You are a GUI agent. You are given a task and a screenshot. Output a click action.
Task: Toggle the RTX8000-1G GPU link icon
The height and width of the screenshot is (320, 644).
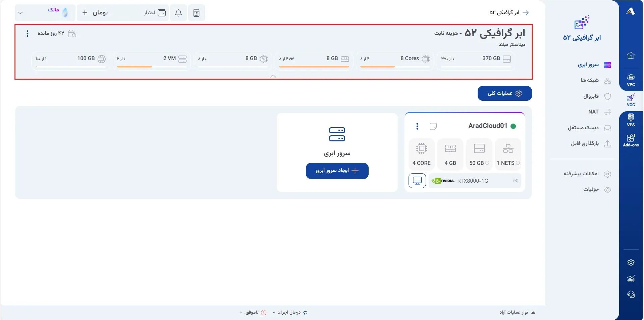(x=516, y=181)
